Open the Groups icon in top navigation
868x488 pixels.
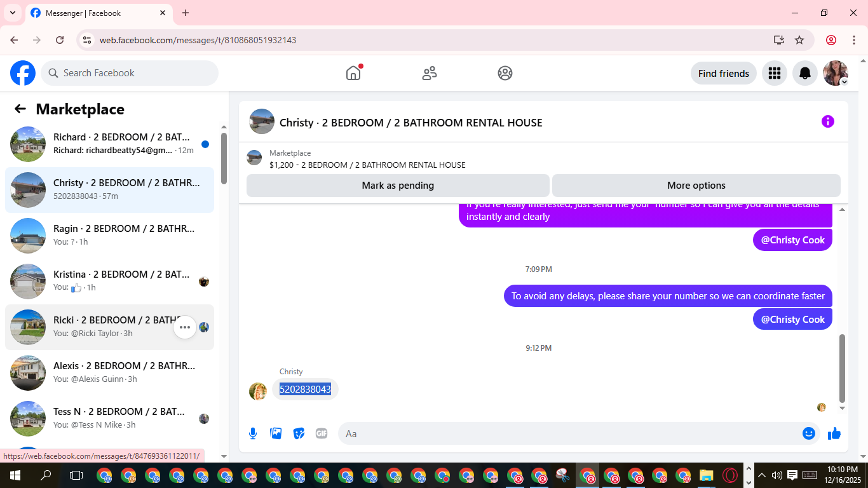point(505,73)
